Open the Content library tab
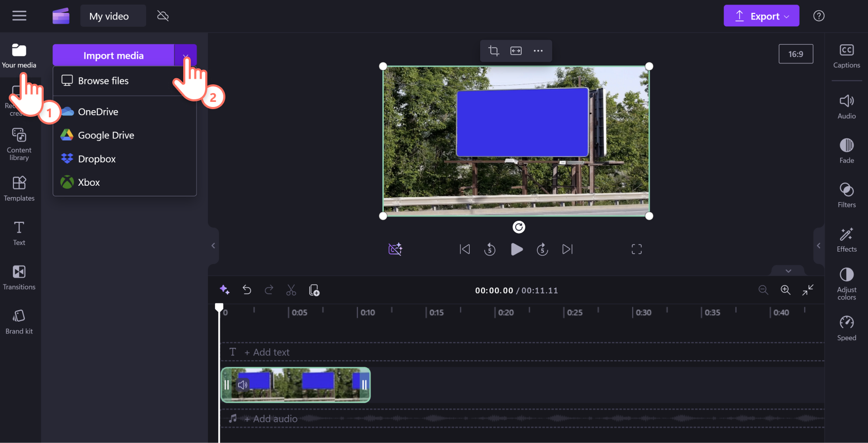 coord(19,145)
